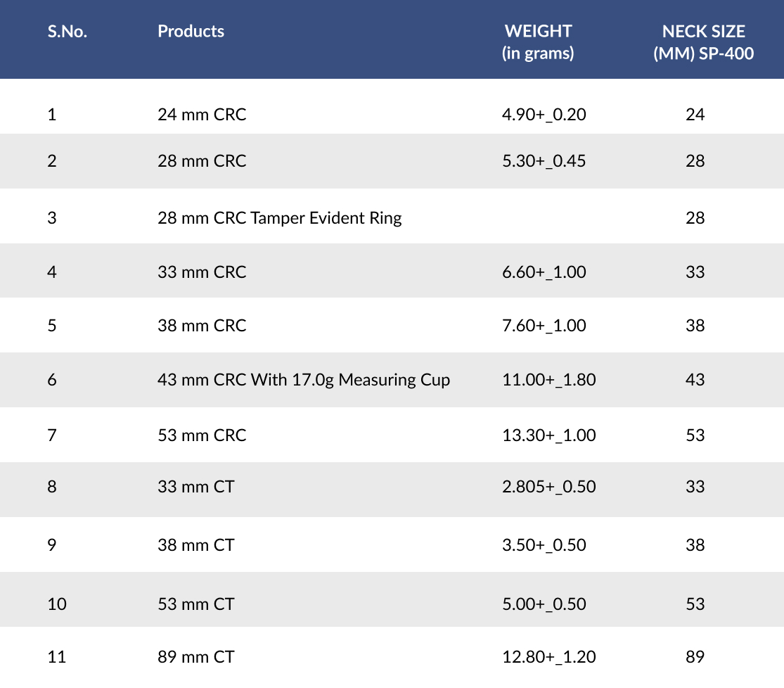Click neck size 38 in 38 mm CT row

(695, 545)
